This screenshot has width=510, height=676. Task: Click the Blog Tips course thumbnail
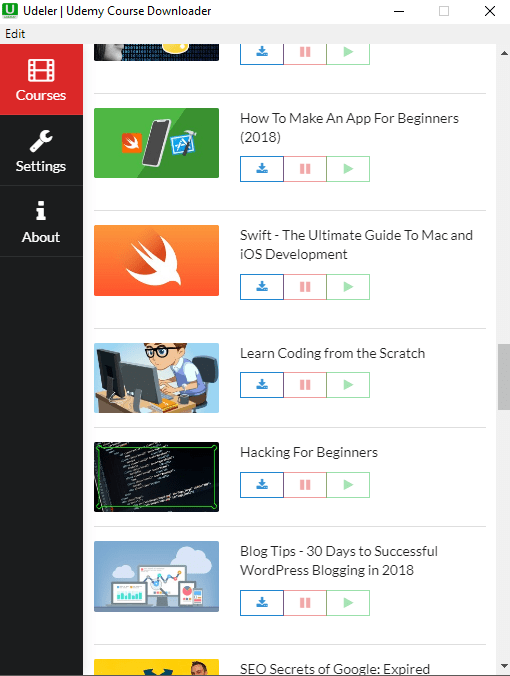156,576
